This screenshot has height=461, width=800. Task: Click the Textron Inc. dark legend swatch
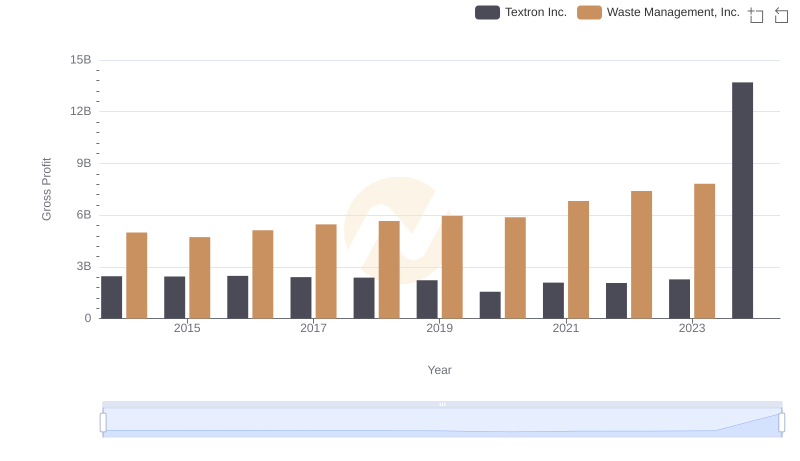487,12
